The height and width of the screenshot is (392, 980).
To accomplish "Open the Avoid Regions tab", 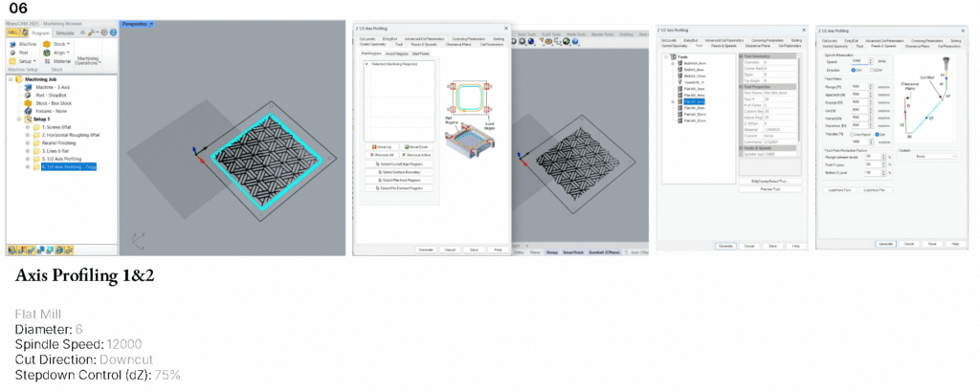I will pos(397,53).
